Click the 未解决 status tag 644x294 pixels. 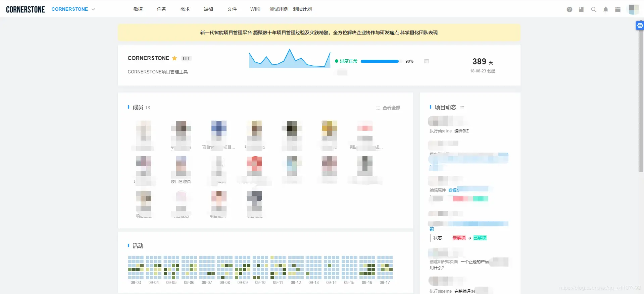pyautogui.click(x=459, y=238)
